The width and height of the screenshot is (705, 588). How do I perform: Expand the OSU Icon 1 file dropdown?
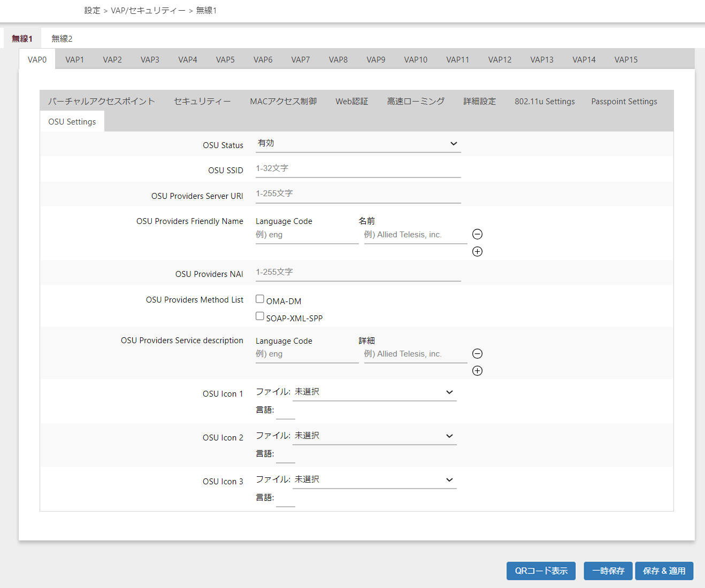point(374,392)
